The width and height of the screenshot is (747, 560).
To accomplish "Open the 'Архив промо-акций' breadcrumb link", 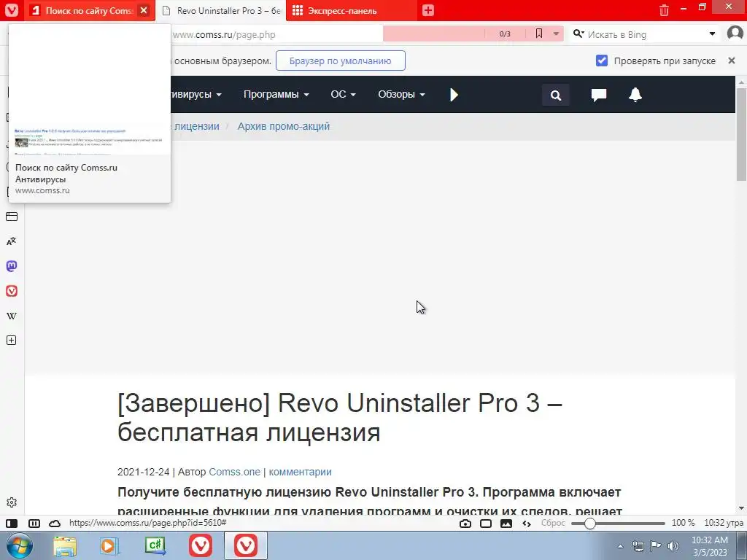I will (284, 126).
